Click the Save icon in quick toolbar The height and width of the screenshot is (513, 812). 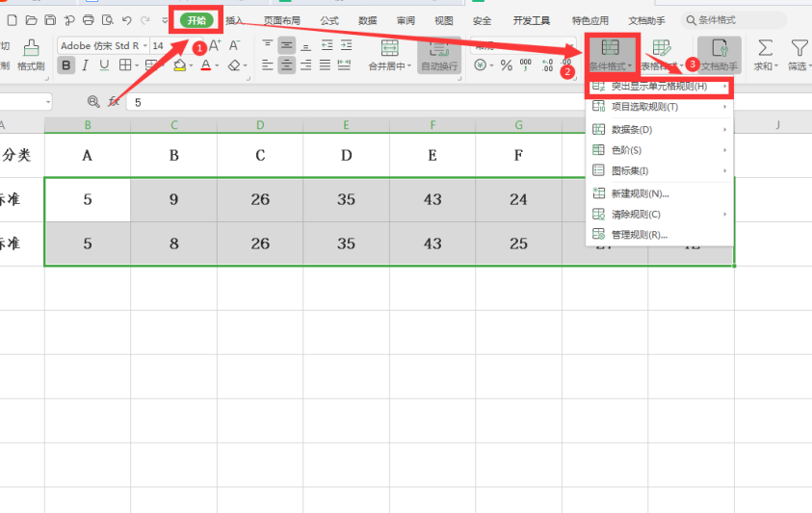pos(50,20)
